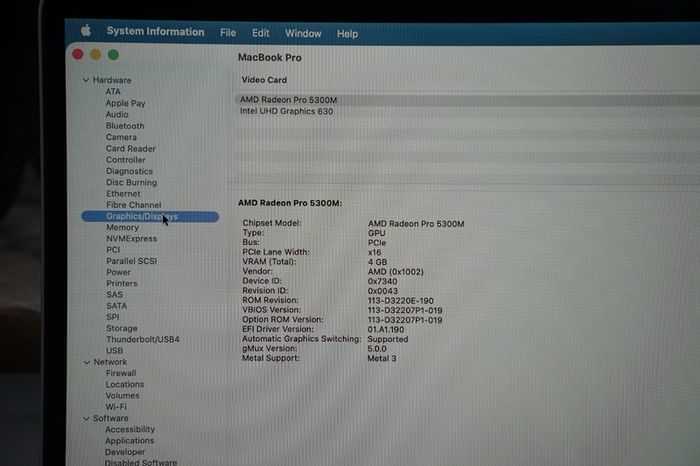This screenshot has width=700, height=466.
Task: Select Power in the sidebar
Action: (118, 272)
